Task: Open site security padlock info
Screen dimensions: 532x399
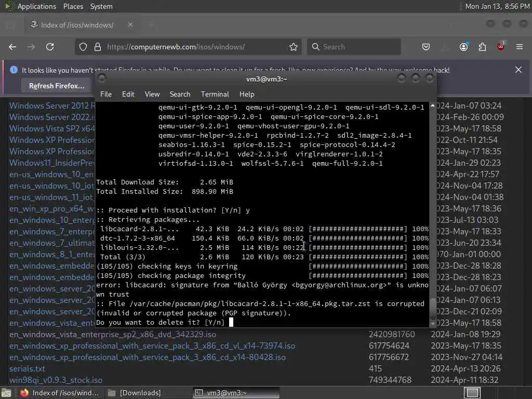Action: 98,47
